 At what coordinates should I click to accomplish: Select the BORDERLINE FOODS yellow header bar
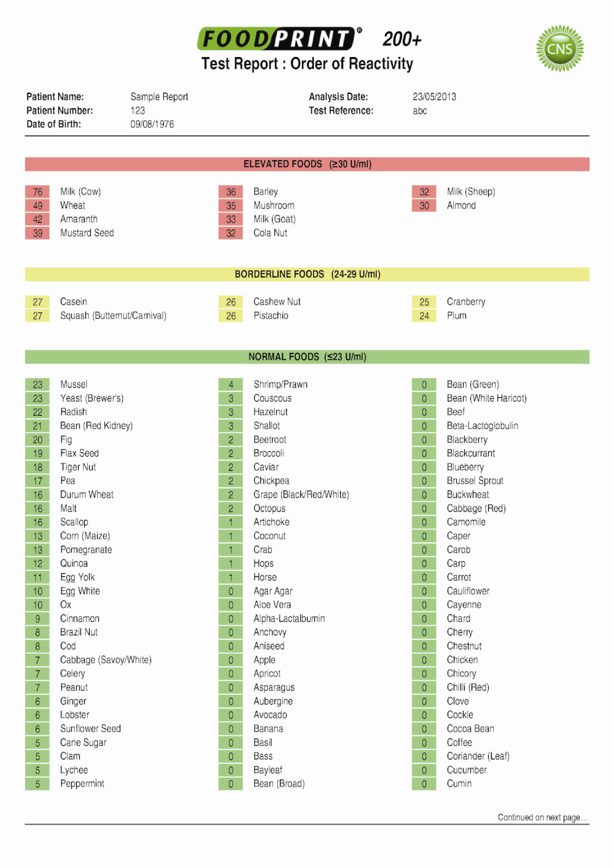coord(307,274)
